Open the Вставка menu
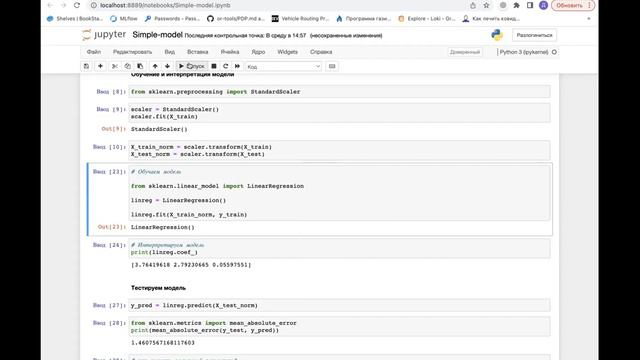 (198, 52)
